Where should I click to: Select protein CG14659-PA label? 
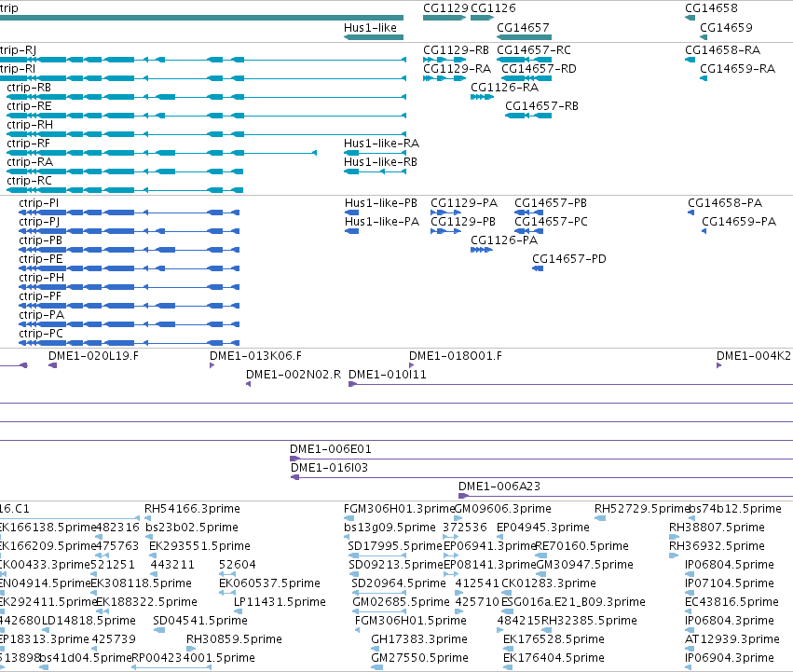click(x=739, y=222)
